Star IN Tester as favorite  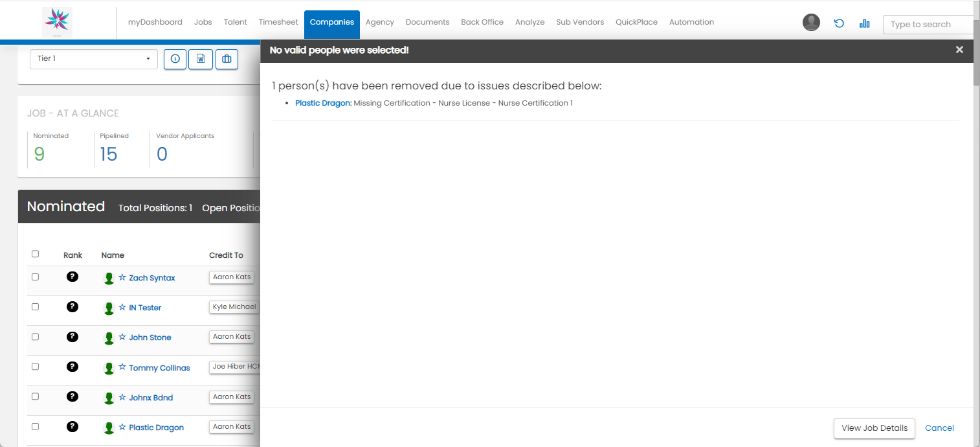click(x=122, y=307)
